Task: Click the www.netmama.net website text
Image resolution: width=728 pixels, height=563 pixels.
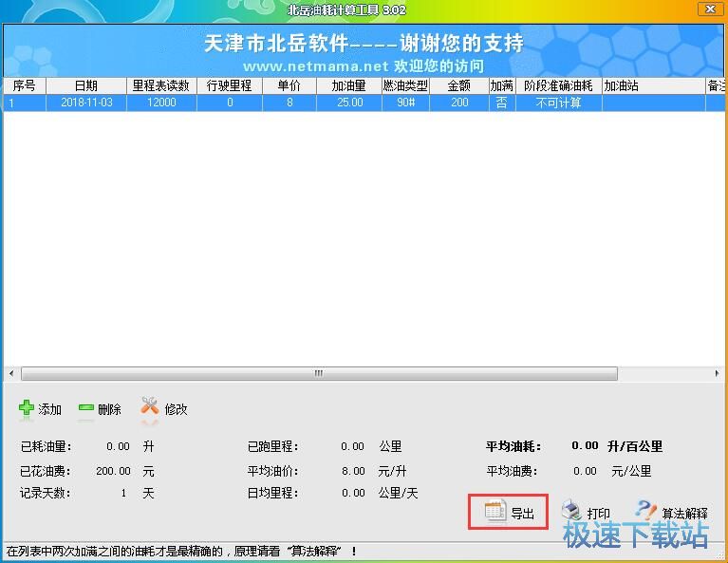Action: pyautogui.click(x=316, y=66)
